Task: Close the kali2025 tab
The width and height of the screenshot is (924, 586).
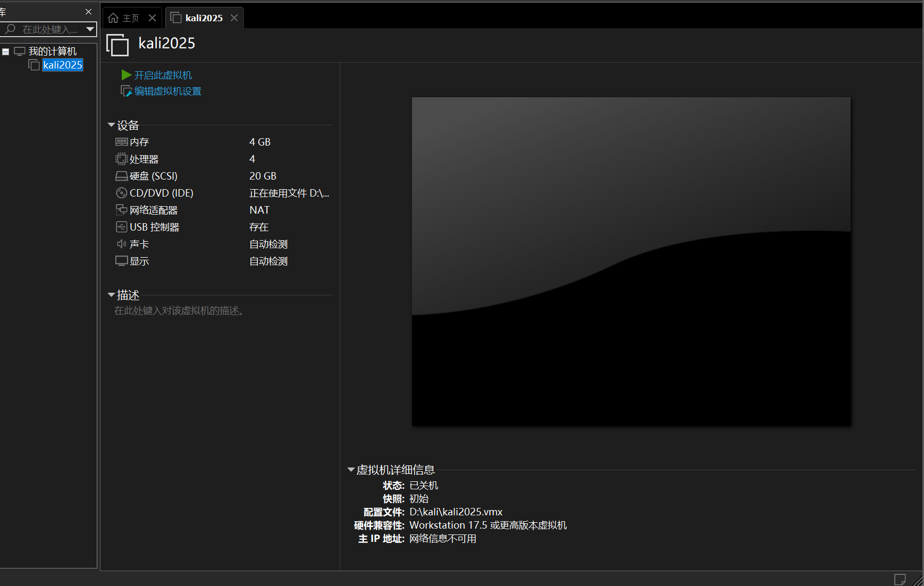Action: (234, 18)
